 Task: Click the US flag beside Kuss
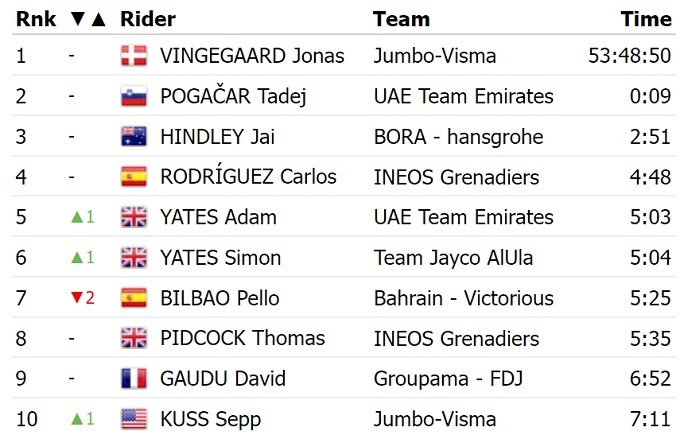click(x=133, y=419)
